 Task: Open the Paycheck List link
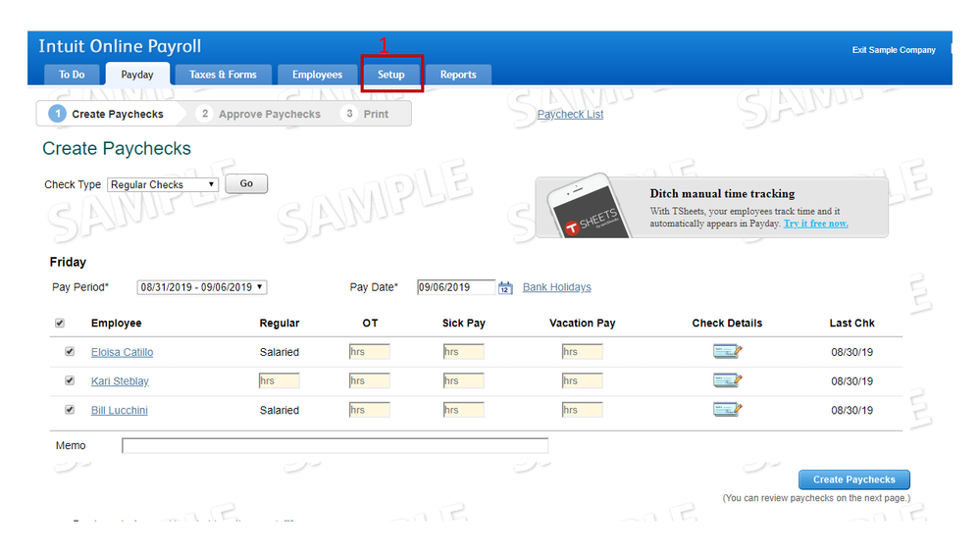(x=570, y=115)
